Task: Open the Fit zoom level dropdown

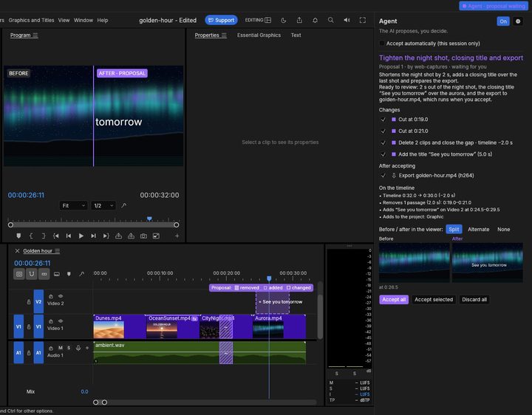Action: tap(73, 205)
